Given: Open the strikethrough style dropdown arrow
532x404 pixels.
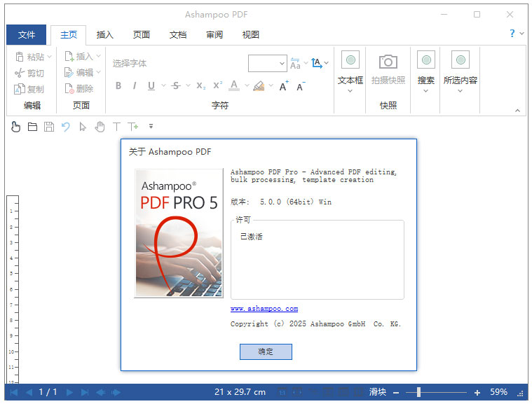Looking at the screenshot, I should 188,85.
